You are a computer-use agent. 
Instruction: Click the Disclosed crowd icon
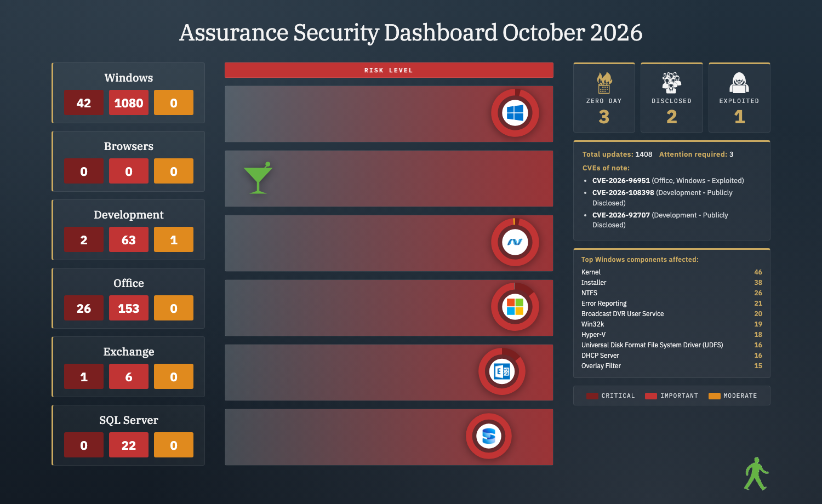pos(672,83)
